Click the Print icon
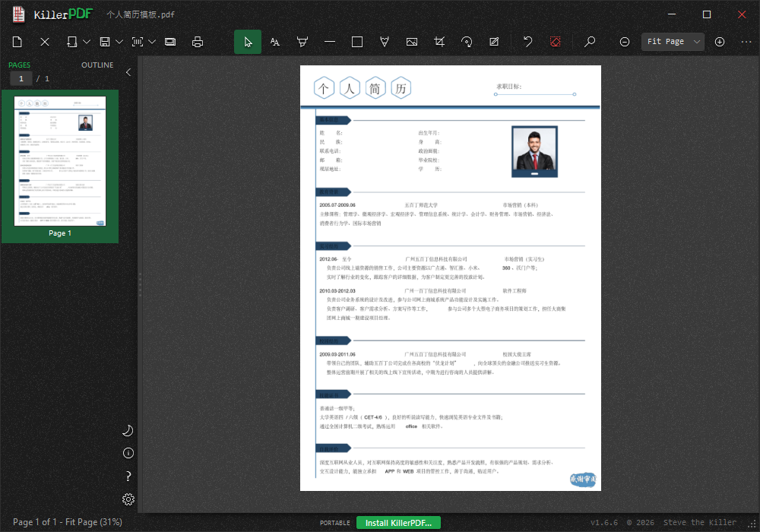Screen dimensions: 760x532 [x=198, y=42]
